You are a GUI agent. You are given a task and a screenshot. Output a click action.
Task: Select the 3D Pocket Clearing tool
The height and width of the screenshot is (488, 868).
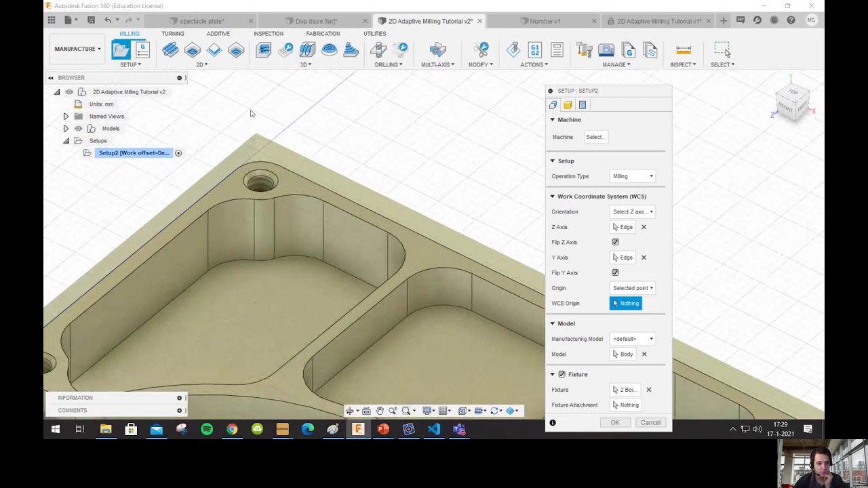(x=285, y=49)
